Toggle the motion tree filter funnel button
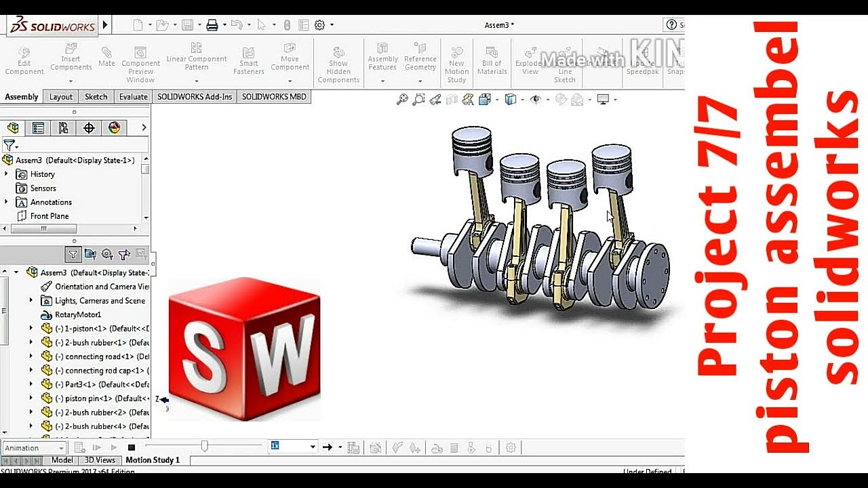The height and width of the screenshot is (488, 868). click(x=73, y=254)
